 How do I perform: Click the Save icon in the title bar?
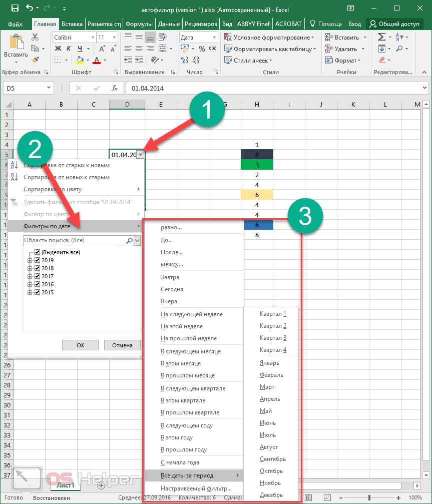[15, 9]
